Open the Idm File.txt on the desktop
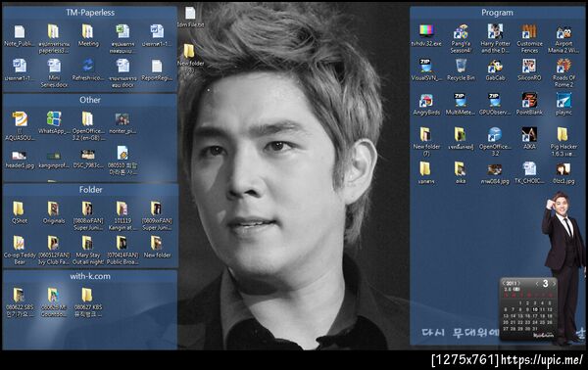This screenshot has width=588, height=370. click(190, 17)
